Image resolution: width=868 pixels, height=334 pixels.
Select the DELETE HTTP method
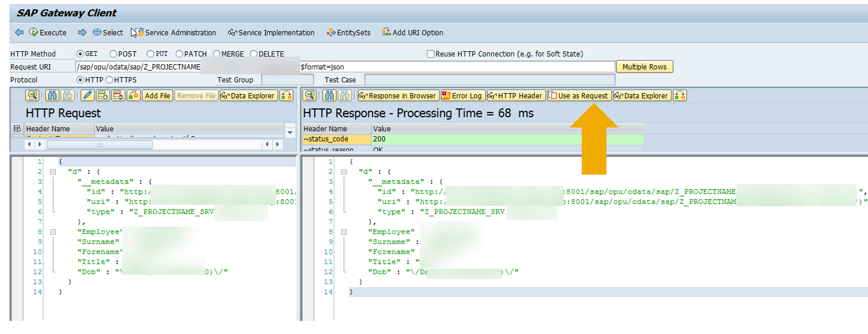[254, 54]
